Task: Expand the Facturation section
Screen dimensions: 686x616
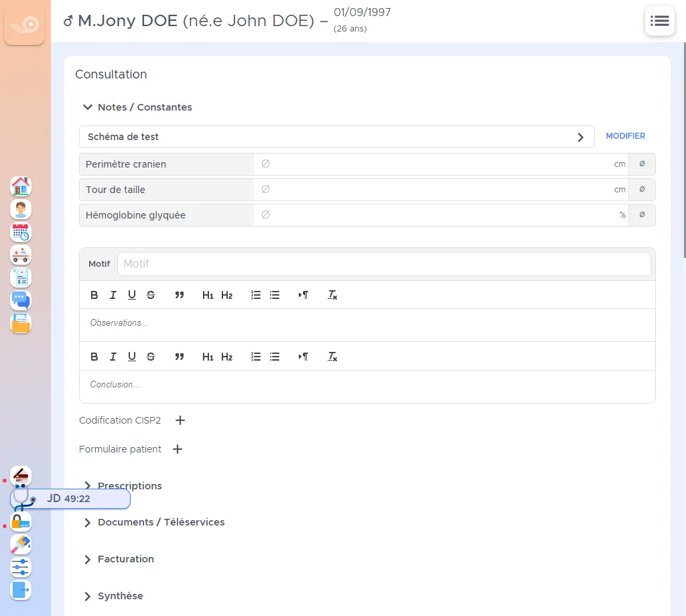Action: coord(119,559)
